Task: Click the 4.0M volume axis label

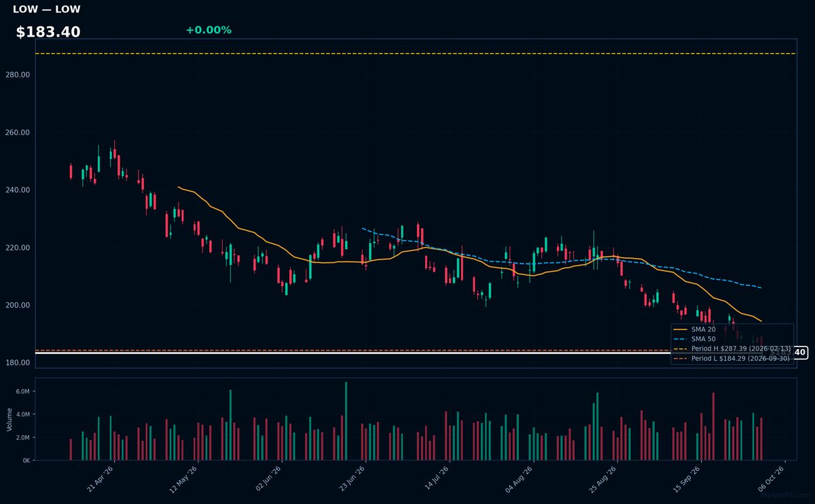Action: (22, 415)
